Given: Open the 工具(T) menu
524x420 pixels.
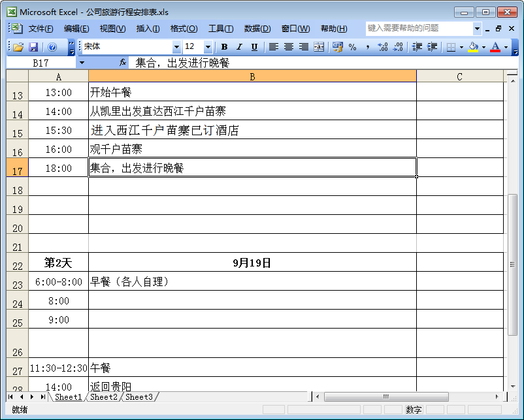Looking at the screenshot, I should pos(221,29).
